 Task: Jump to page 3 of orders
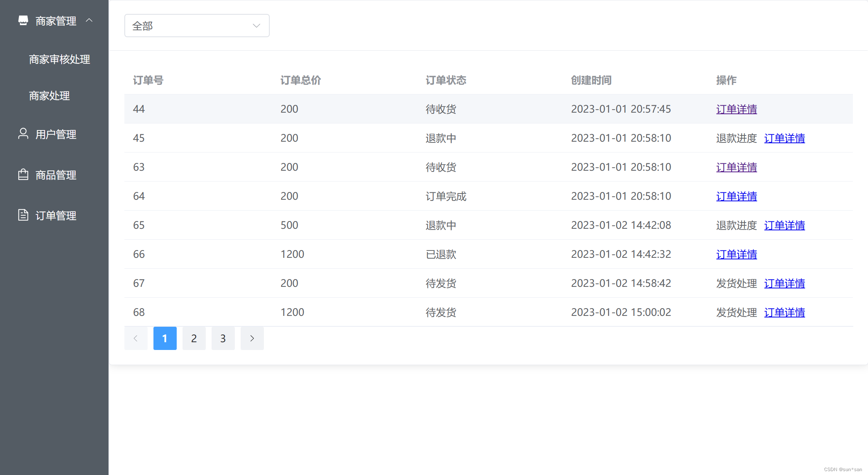223,338
